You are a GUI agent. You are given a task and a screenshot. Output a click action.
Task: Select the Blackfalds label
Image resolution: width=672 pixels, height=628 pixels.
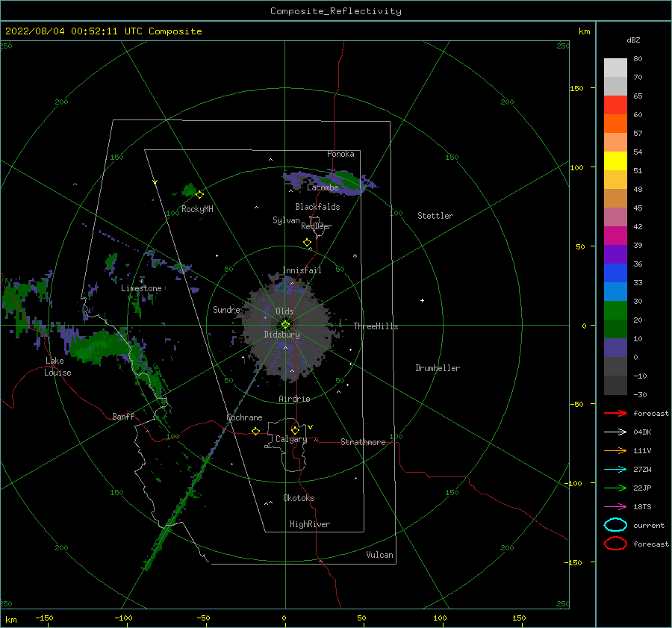(317, 207)
